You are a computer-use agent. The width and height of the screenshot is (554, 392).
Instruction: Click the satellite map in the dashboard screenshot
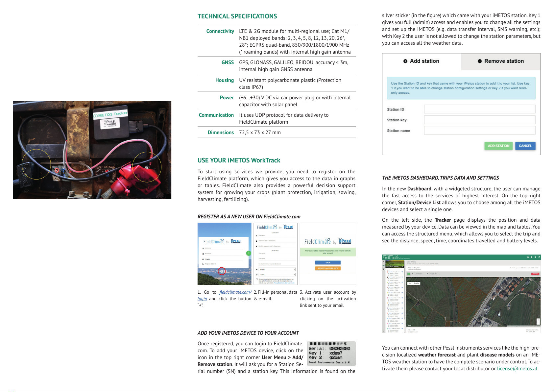pos(473,302)
